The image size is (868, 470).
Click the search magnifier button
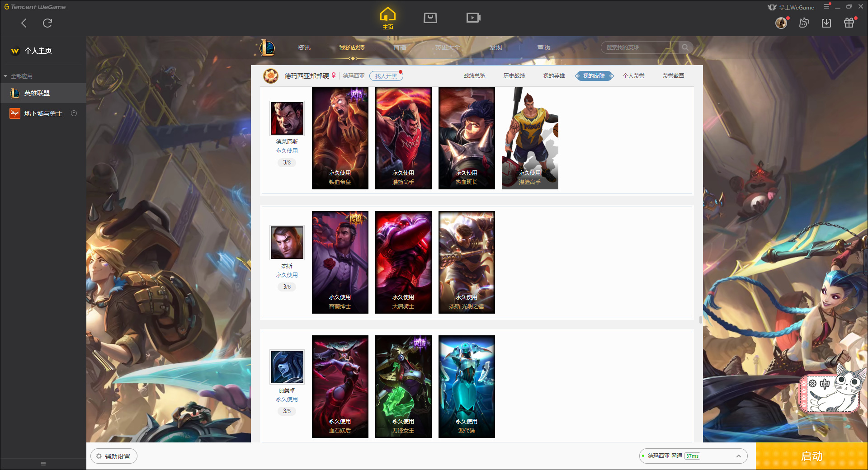(685, 47)
